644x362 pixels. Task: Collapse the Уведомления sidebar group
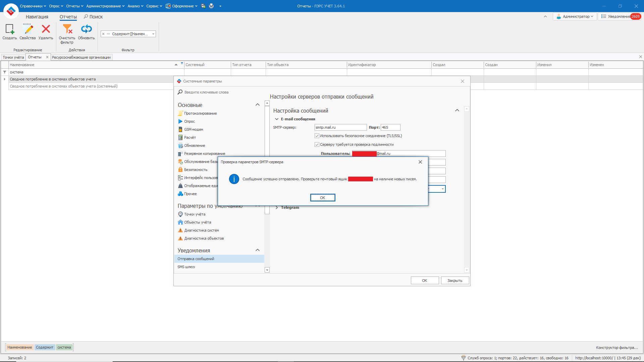258,250
